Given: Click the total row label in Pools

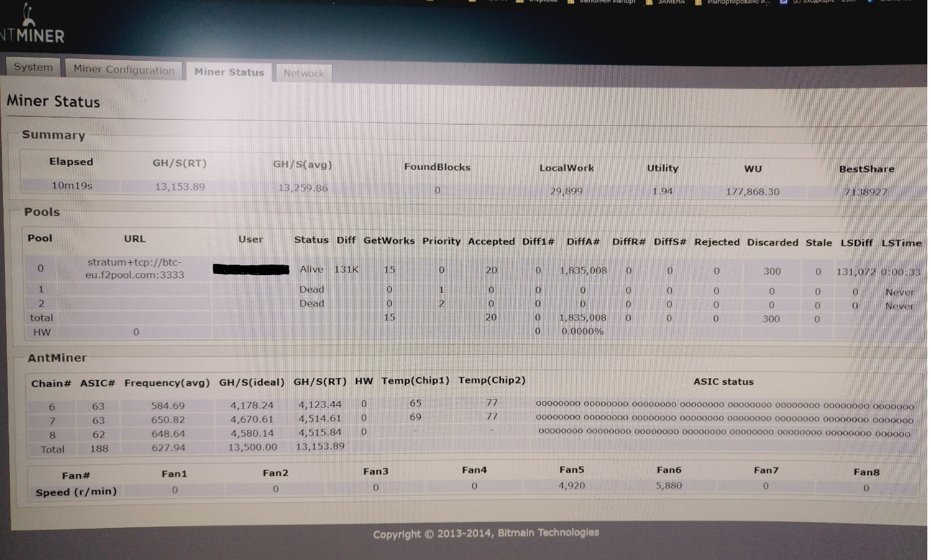Looking at the screenshot, I should (x=41, y=317).
